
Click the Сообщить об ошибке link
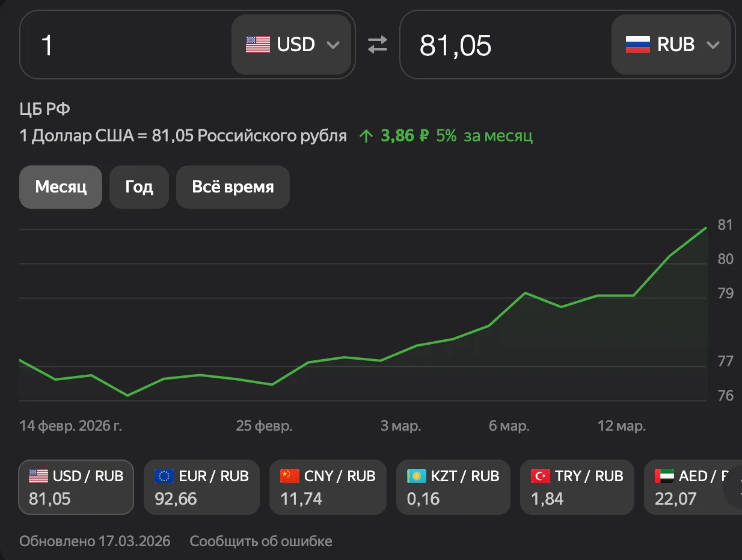[x=261, y=541]
